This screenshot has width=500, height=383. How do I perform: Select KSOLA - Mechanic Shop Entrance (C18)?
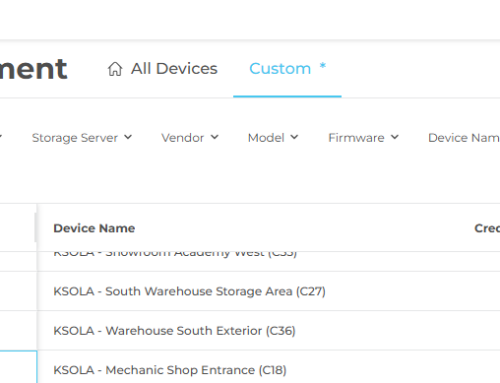pos(170,370)
